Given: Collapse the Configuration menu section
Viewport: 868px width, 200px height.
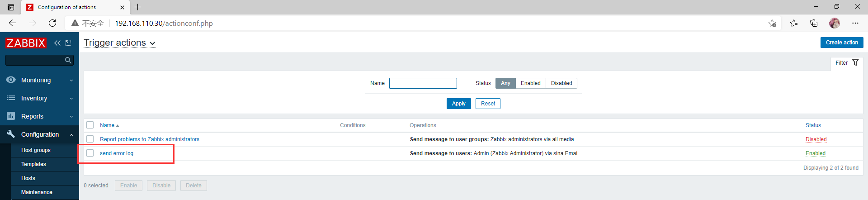Looking at the screenshot, I should 39,134.
